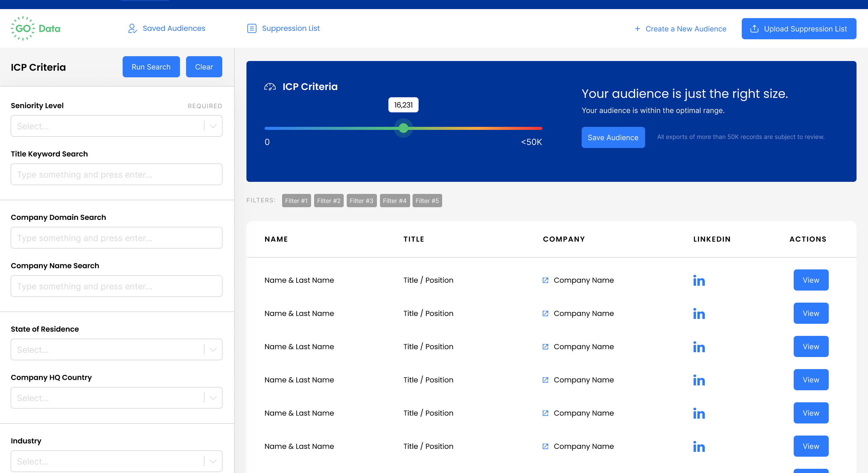Click the gauge icon next to ICP Criteria
This screenshot has width=868, height=473.
[x=270, y=87]
